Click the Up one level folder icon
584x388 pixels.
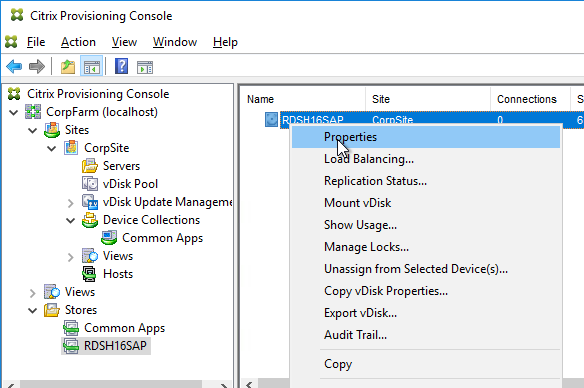(x=68, y=67)
